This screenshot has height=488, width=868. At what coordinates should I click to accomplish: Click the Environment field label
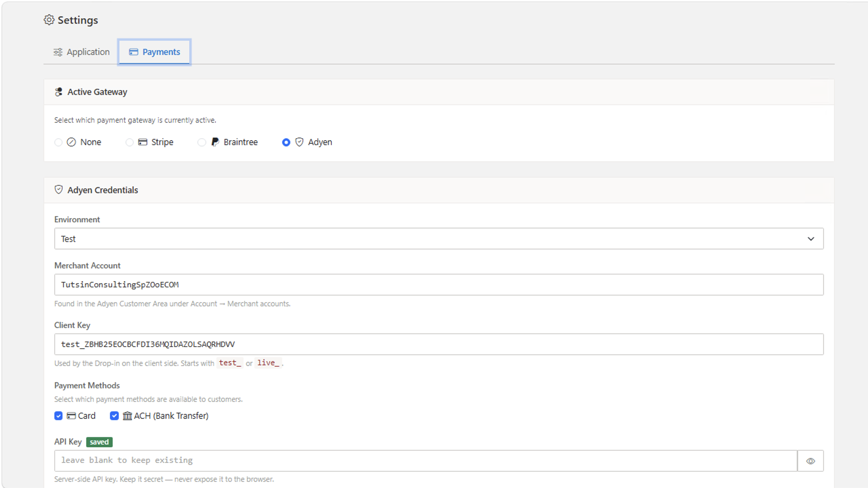pyautogui.click(x=77, y=220)
